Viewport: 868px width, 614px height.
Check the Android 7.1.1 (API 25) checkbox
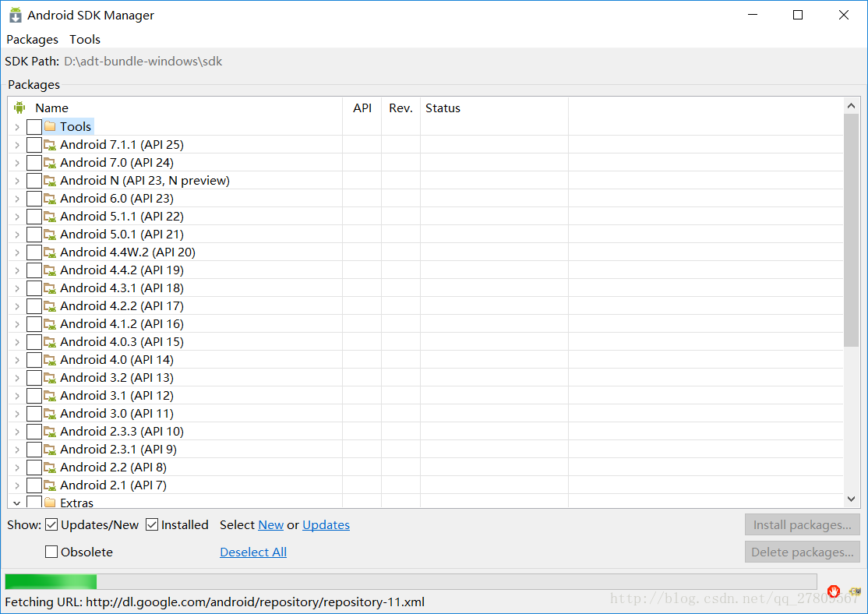(34, 144)
